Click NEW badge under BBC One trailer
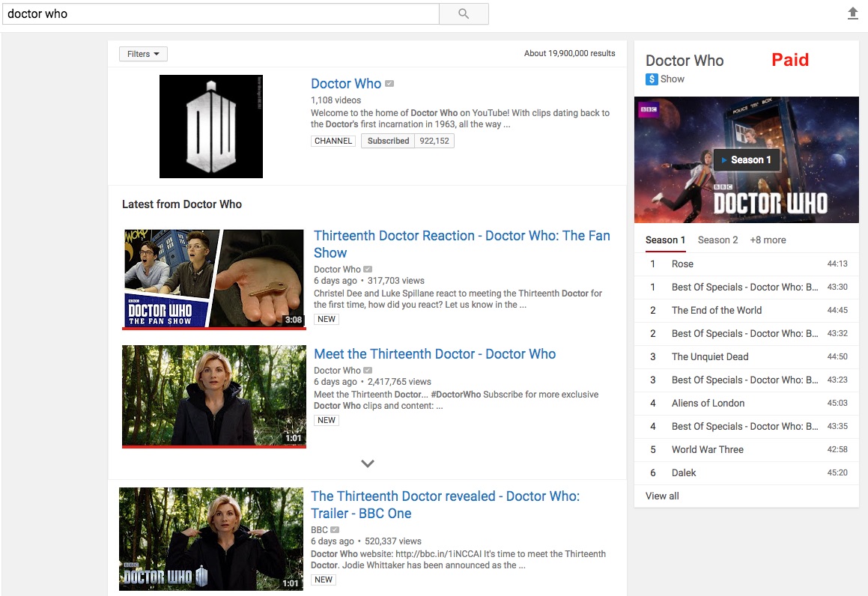The height and width of the screenshot is (596, 868). click(x=324, y=580)
